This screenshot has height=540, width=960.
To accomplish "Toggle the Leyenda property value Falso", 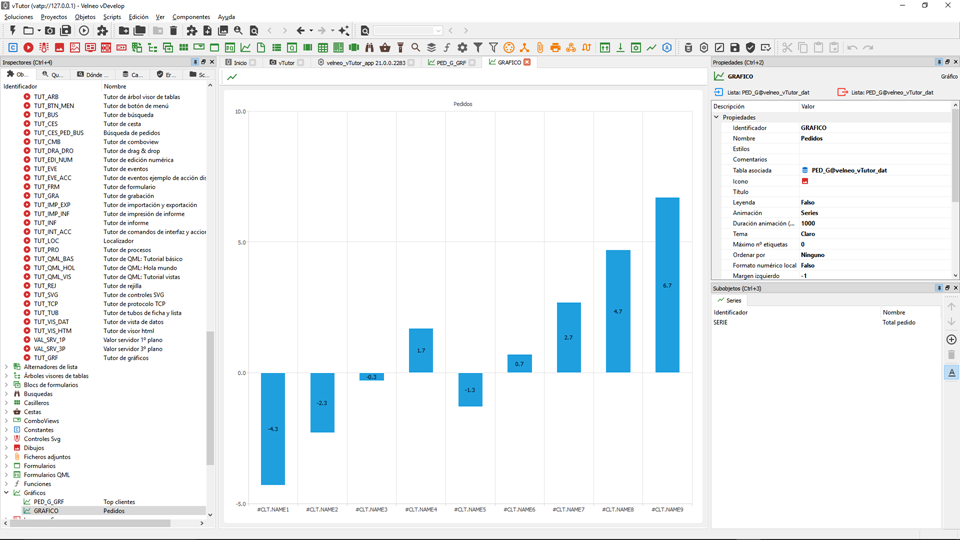I will pos(807,202).
